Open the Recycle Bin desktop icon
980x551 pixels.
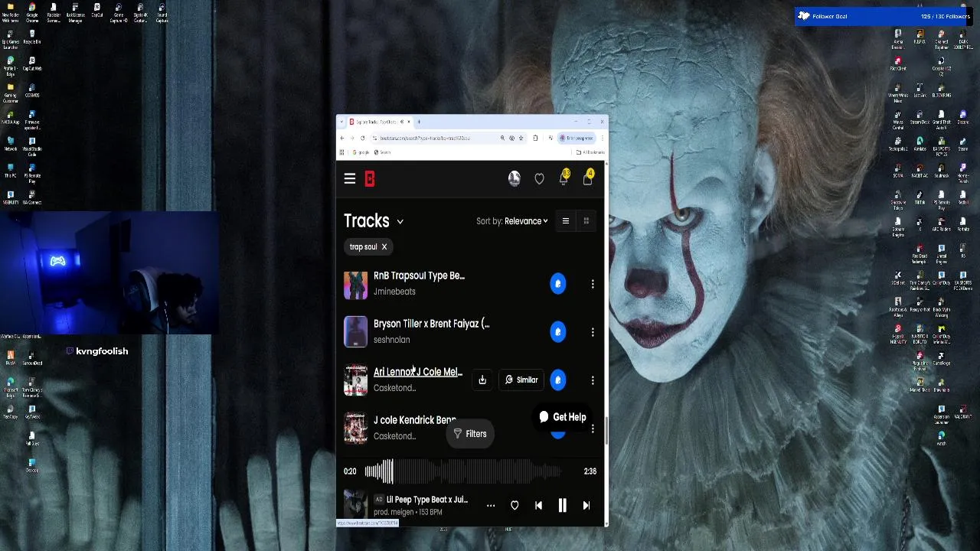point(32,35)
